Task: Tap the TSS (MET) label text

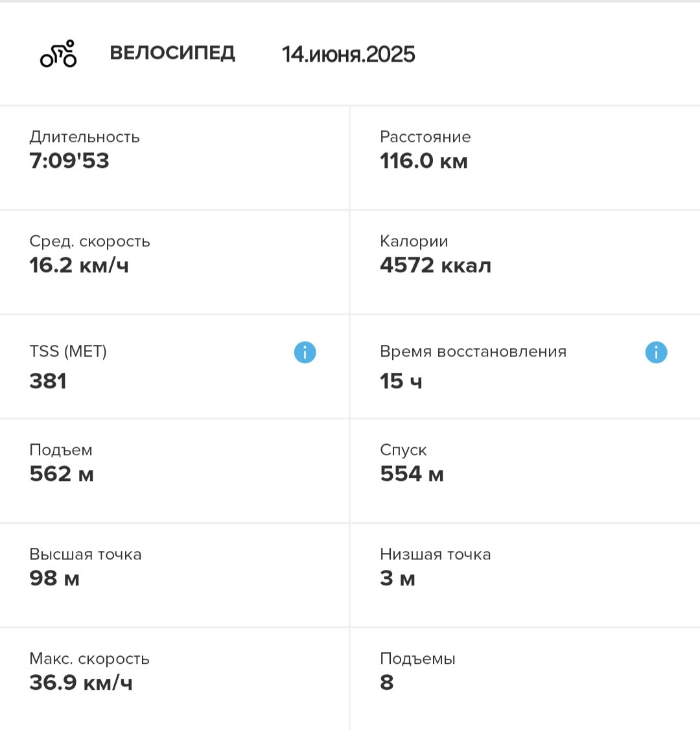Action: pos(68,351)
